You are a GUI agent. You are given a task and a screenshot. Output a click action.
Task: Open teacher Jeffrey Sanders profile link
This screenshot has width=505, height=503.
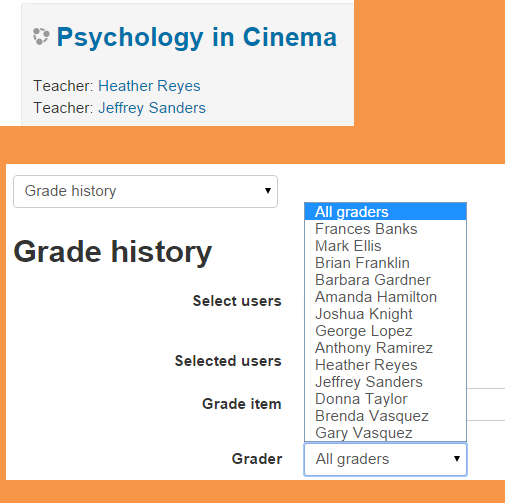click(152, 108)
